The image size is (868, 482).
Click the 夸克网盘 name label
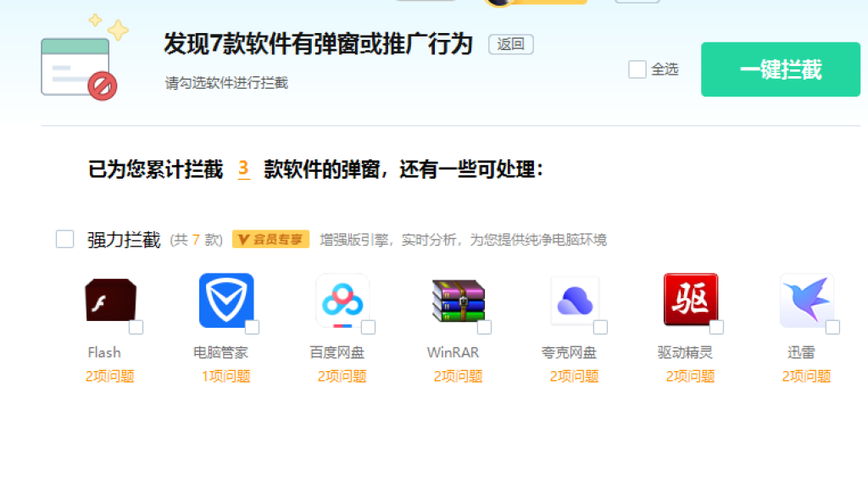[569, 352]
